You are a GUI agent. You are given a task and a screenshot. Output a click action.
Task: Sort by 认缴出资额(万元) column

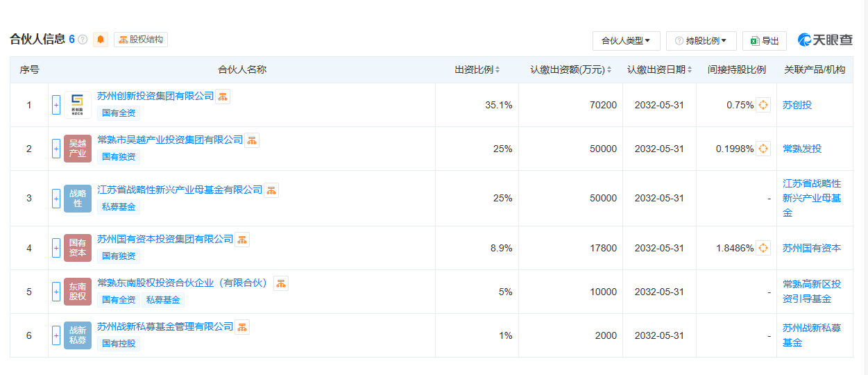point(570,69)
